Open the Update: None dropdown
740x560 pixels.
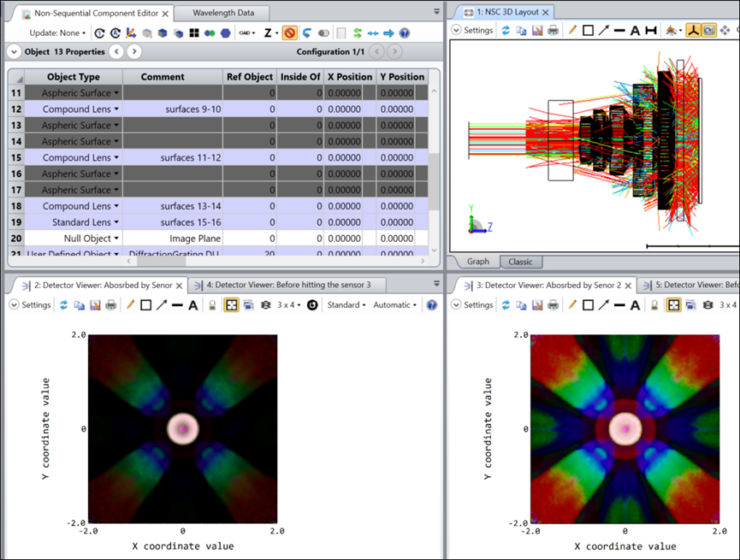(57, 33)
